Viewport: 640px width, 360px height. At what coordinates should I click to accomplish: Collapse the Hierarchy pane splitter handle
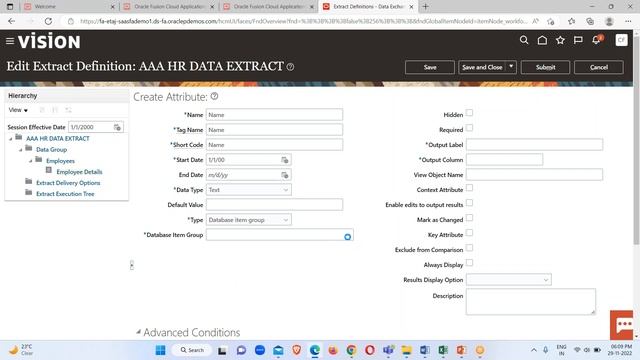131,265
